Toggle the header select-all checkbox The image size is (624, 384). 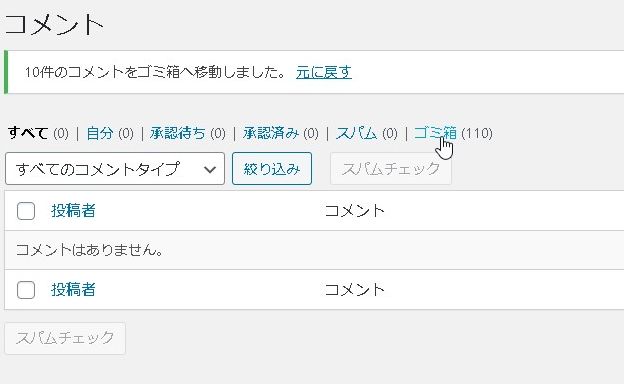click(x=26, y=211)
